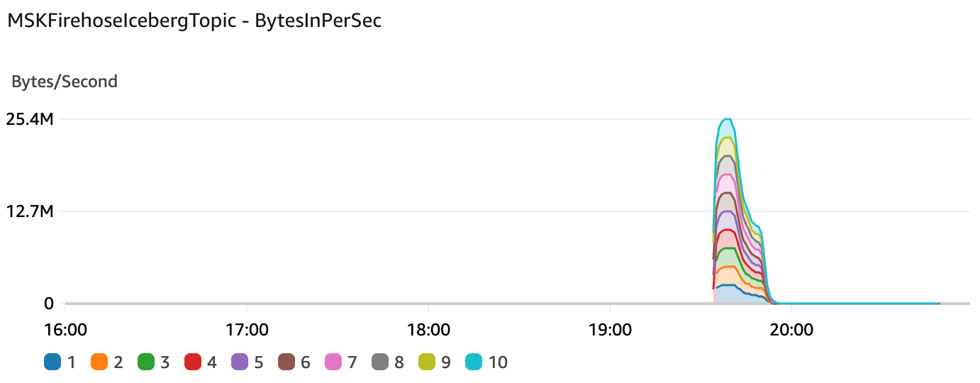
Task: Click the cyan legend swatch for series 10
Action: click(x=473, y=362)
